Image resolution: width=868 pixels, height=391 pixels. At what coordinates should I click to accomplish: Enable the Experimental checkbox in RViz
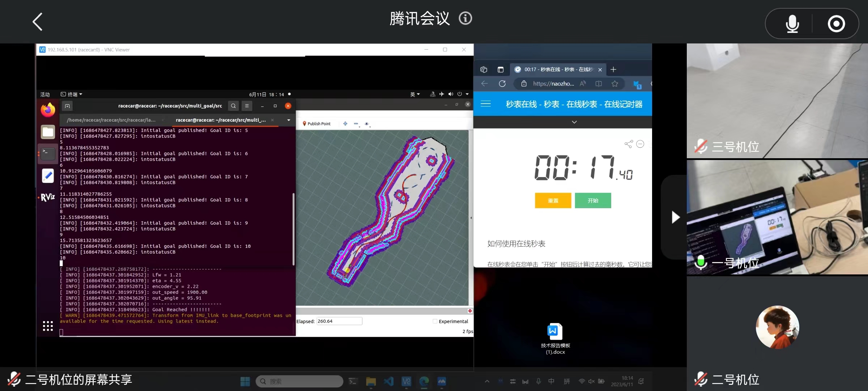(435, 321)
